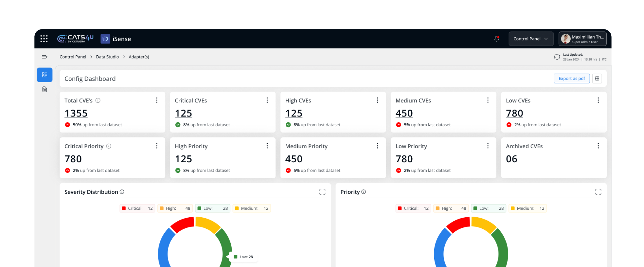Screen dimensions: 644x267
Task: Show info for Severity Distribution
Action: tap(122, 192)
